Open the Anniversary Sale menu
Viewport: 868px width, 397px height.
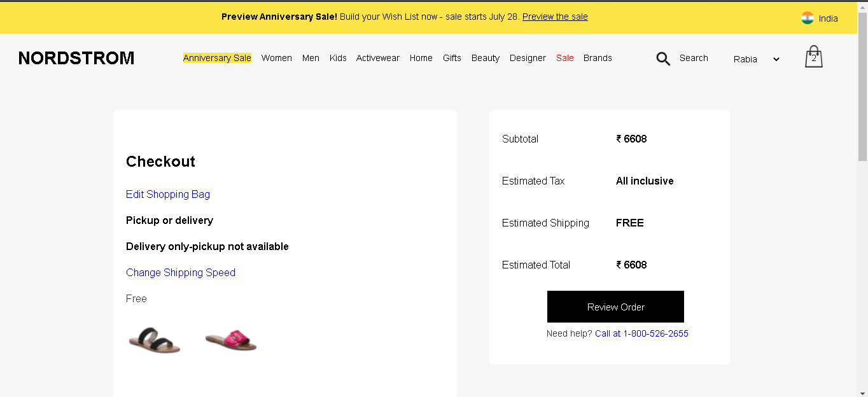[217, 58]
